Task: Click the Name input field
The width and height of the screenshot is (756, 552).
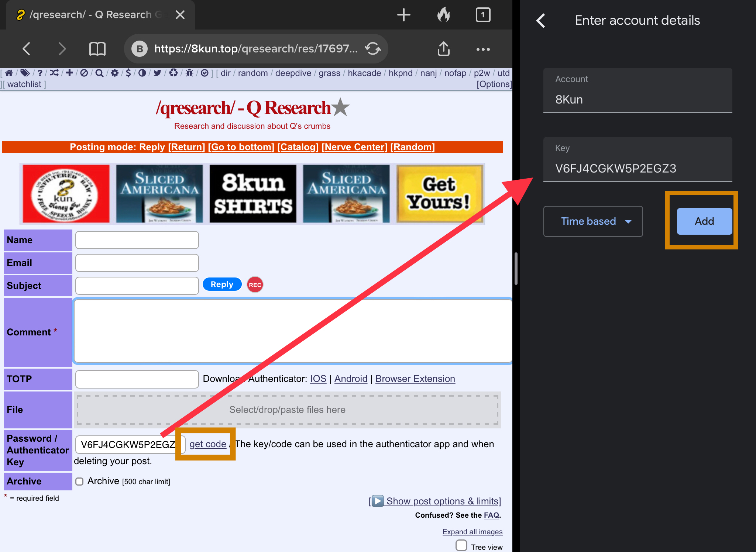Action: 137,240
